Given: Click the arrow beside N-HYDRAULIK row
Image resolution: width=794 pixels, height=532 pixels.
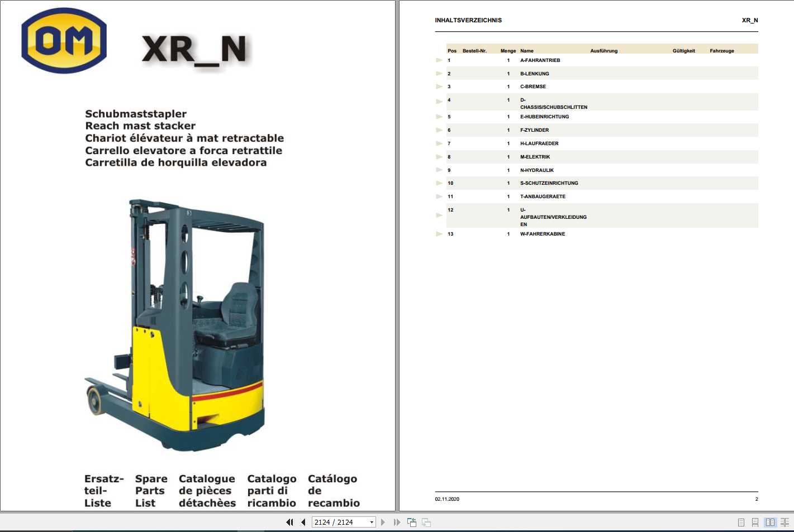Looking at the screenshot, I should point(439,170).
